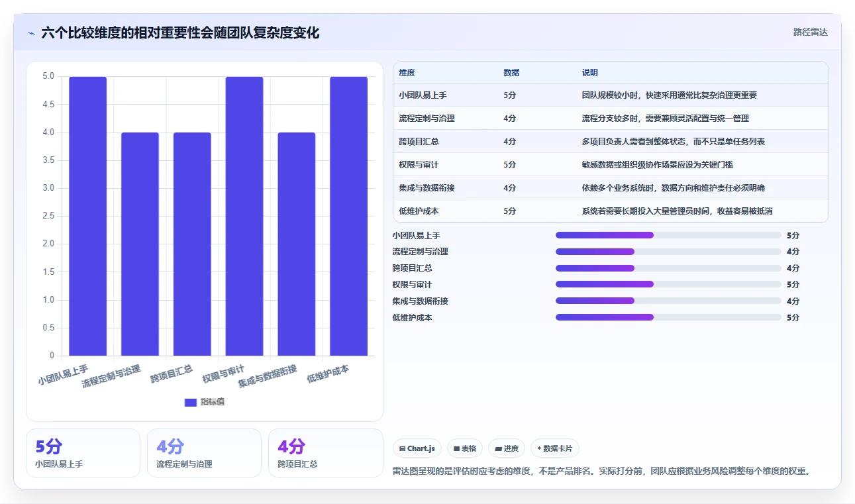Click the chart title '六个比较维度的相对重要性会随团队复杂度变化'
855x504 pixels.
coord(180,33)
